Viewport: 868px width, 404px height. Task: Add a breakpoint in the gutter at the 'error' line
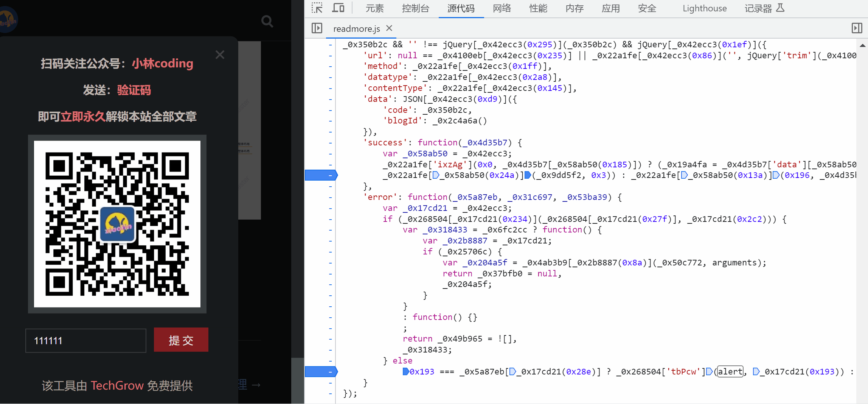tap(330, 197)
